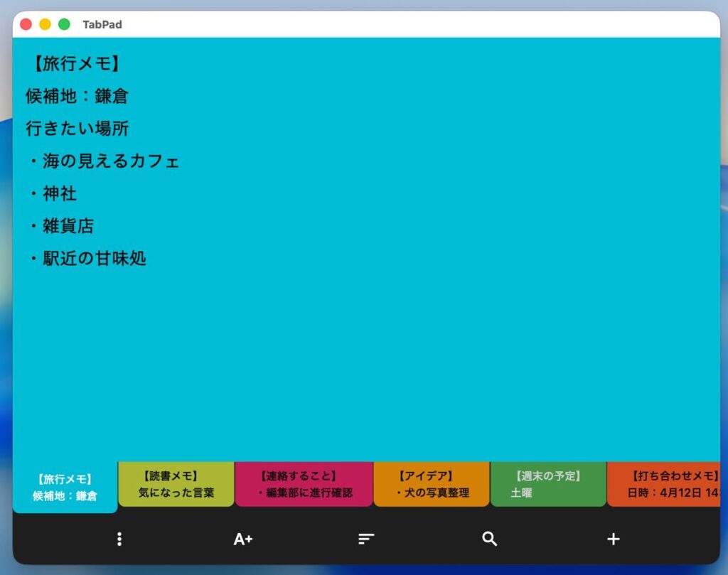Screen dimensions: 728x575
Task: Switch to the 【読書メモ】 tab
Action: 176,484
